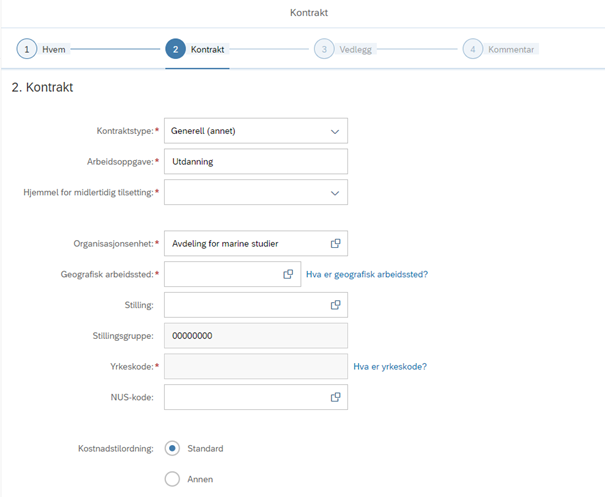Click the 'Kostnadstilordning:' label

tap(116, 448)
